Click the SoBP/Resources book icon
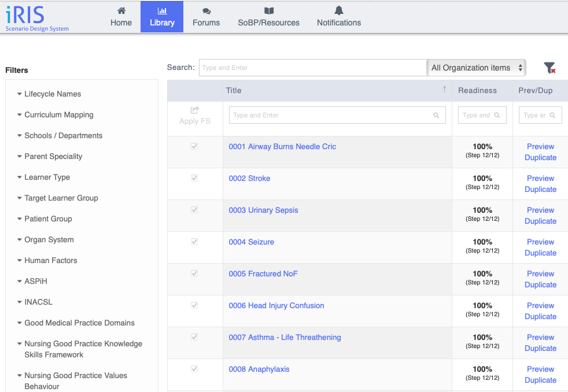The image size is (568, 392). coord(268,11)
